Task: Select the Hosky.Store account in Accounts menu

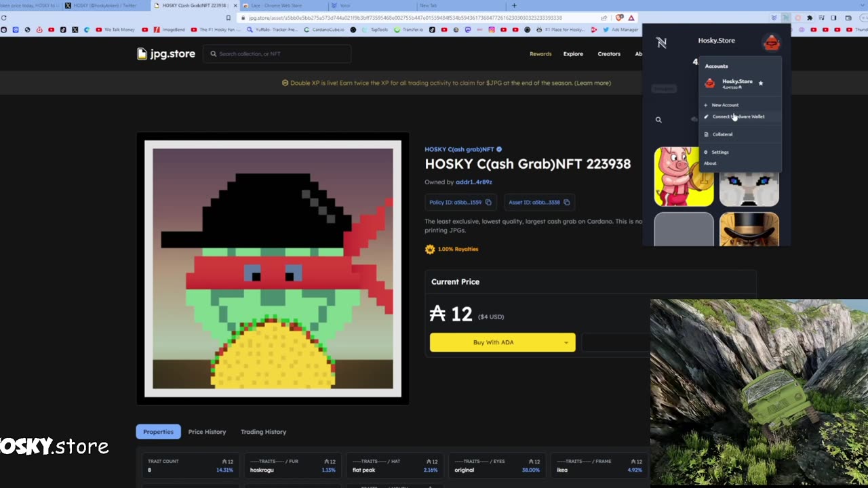Action: click(740, 83)
